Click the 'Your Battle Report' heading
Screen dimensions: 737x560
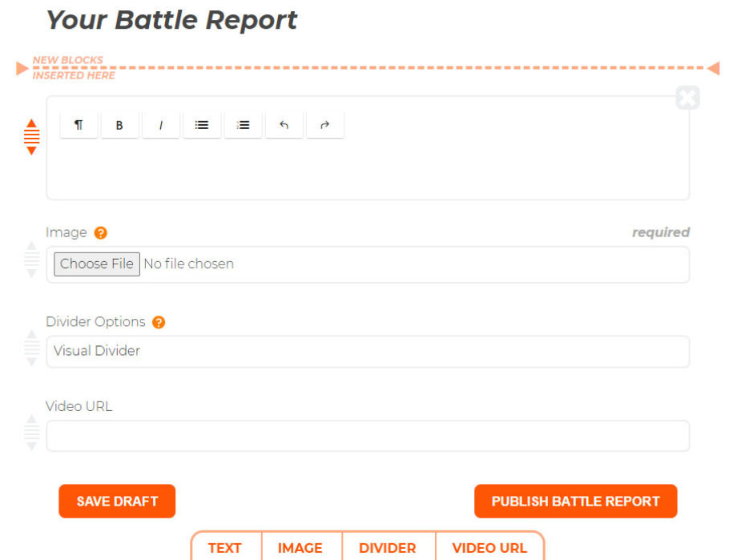click(x=172, y=20)
